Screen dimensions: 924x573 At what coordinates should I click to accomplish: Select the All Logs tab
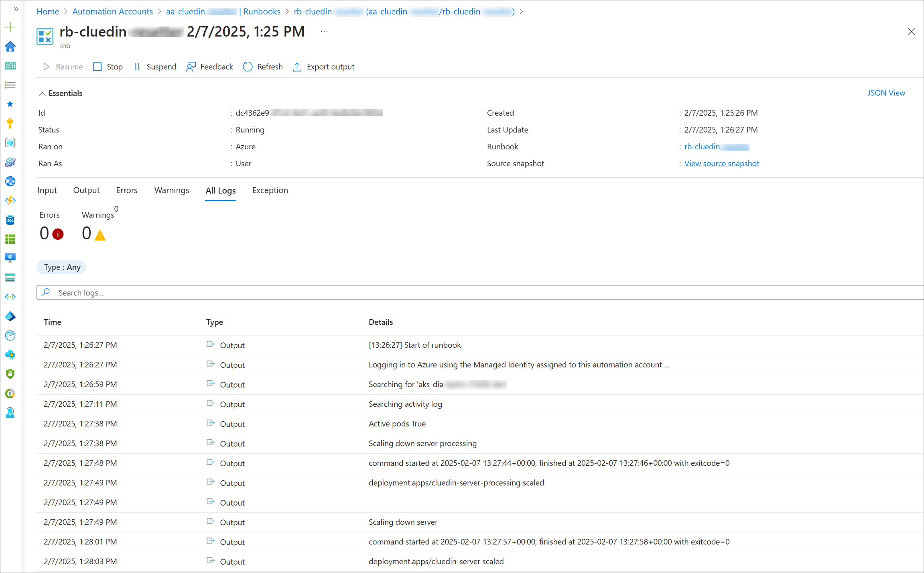coord(221,191)
